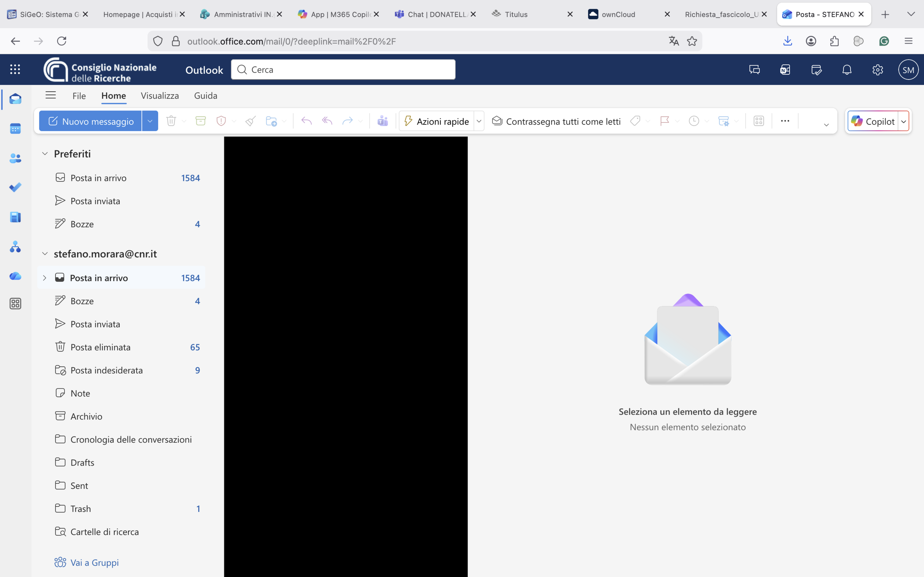Open the People contacts icon
The image size is (924, 577).
point(15,158)
